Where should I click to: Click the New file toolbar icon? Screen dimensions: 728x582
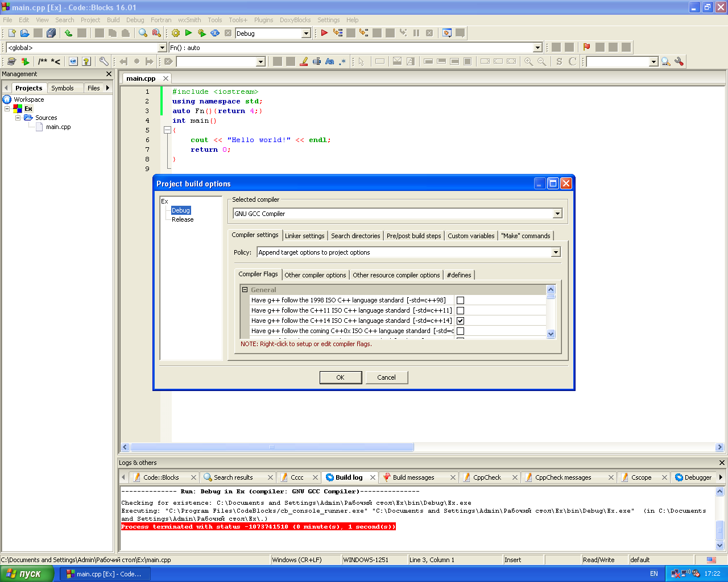(12, 33)
